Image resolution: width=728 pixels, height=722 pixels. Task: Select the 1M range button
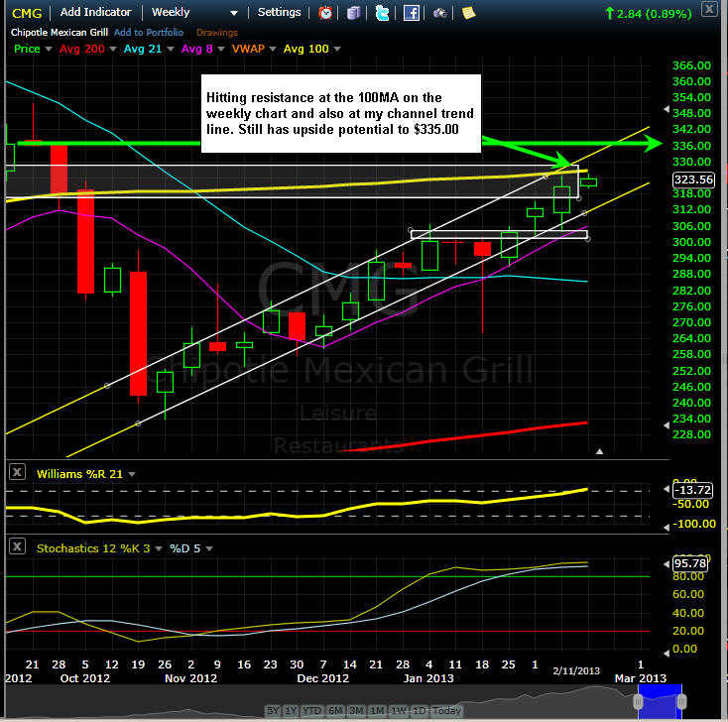click(x=377, y=710)
